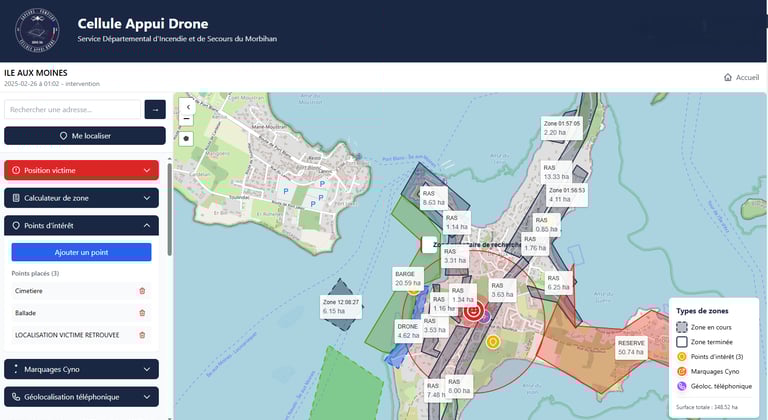The image size is (768, 420).
Task: Open the RESERVE 50.74 ha zone label
Action: click(x=631, y=347)
